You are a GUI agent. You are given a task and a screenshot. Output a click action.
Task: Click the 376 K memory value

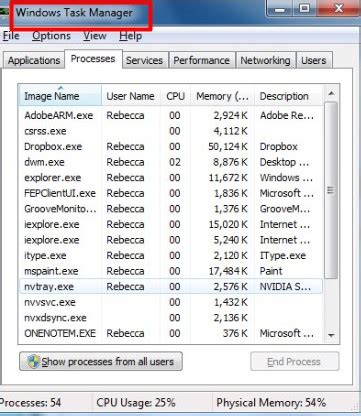coord(235,333)
